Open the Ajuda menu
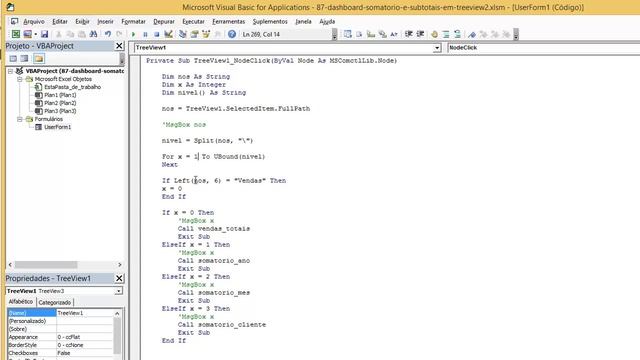The width and height of the screenshot is (640, 360). click(327, 21)
